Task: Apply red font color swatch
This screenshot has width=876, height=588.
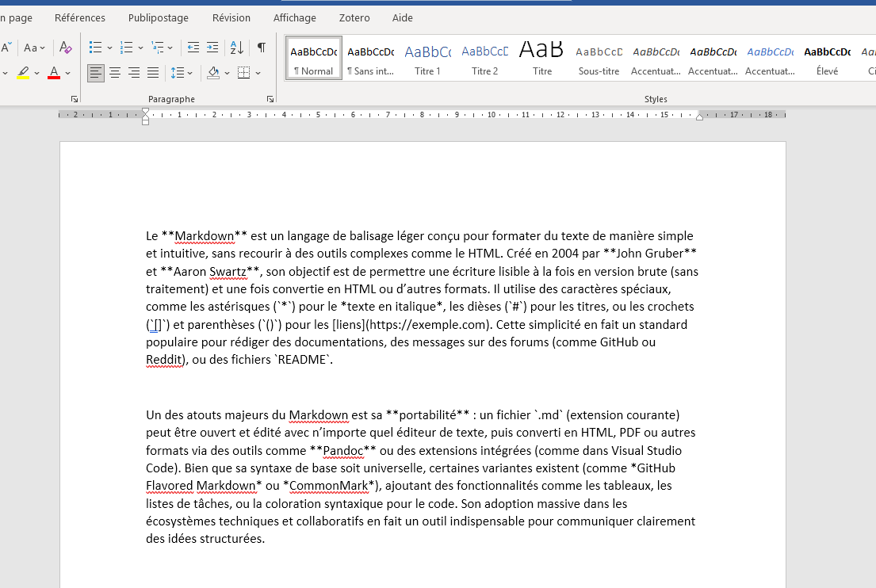Action: (54, 73)
